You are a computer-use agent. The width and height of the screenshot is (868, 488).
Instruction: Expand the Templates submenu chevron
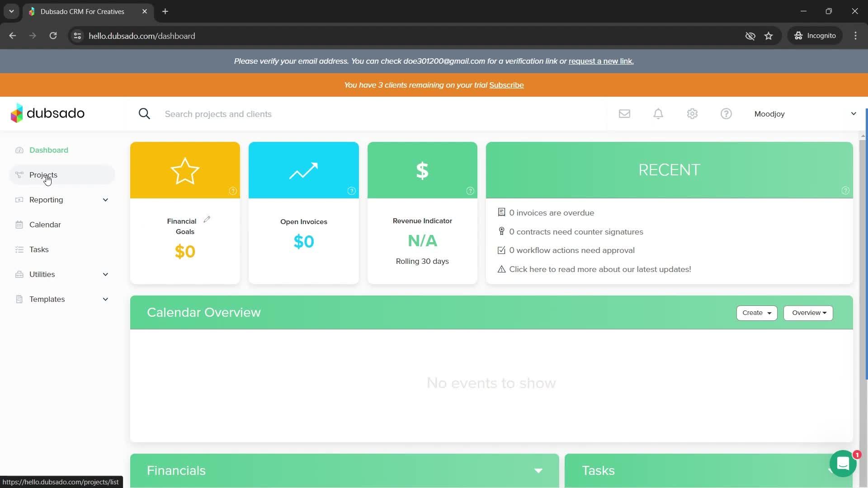[x=105, y=299]
